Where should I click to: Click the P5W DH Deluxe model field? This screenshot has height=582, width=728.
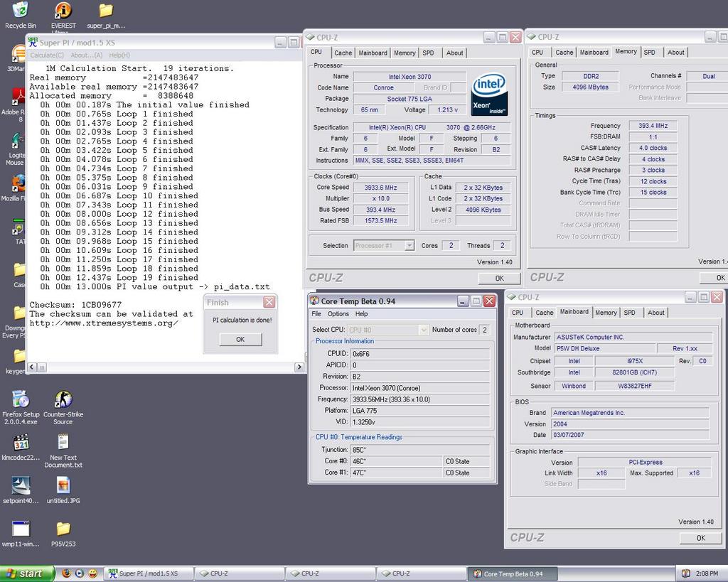[x=605, y=348]
